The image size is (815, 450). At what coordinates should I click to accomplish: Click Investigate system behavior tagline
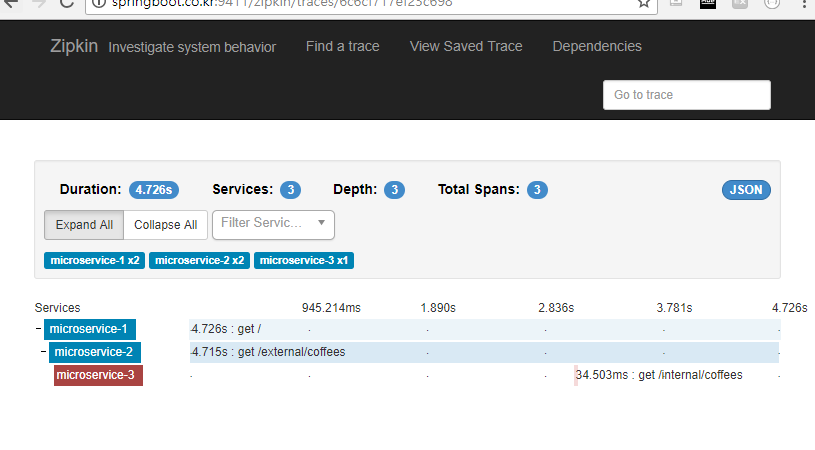[192, 47]
